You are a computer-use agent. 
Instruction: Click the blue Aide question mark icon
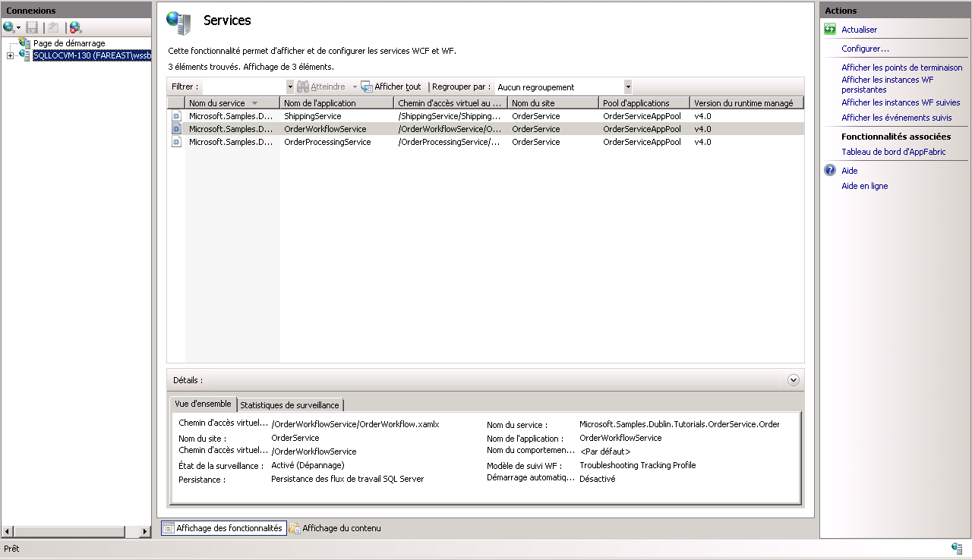click(830, 171)
